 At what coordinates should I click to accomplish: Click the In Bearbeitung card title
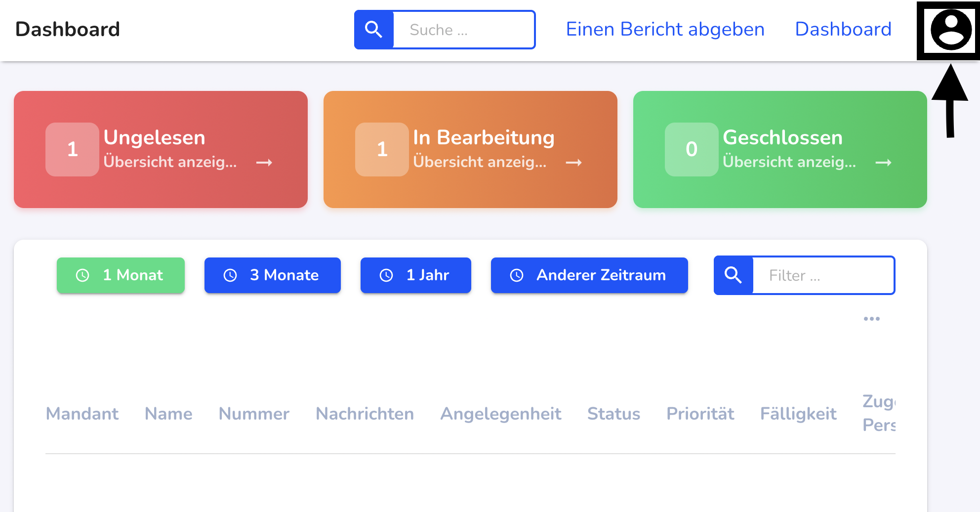coord(484,137)
